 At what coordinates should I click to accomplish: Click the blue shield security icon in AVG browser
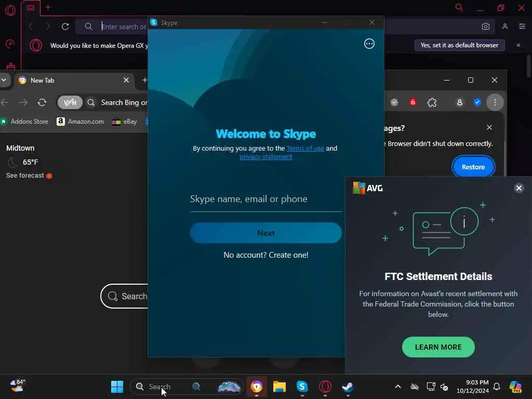(x=477, y=102)
